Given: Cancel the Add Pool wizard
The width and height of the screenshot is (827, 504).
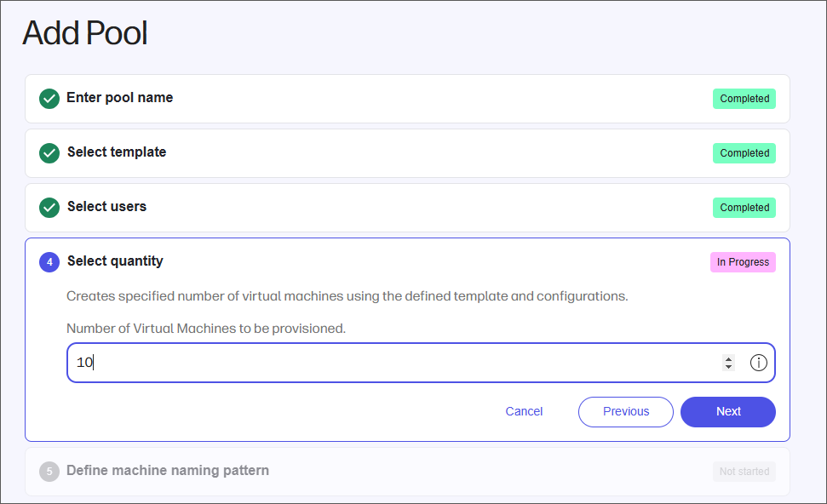Looking at the screenshot, I should [524, 412].
